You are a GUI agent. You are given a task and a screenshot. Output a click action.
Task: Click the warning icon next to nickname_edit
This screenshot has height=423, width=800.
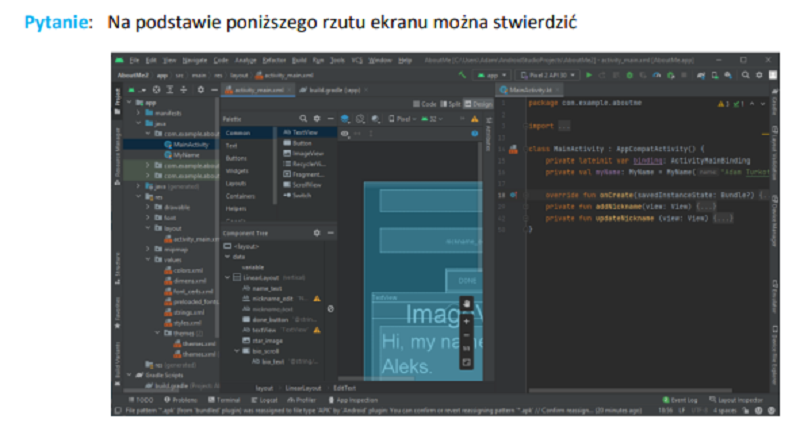(x=317, y=298)
